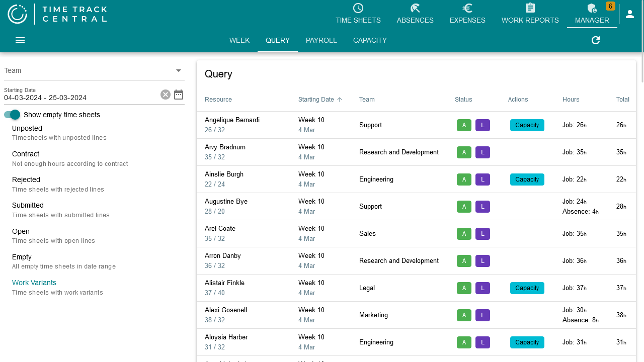Click green A status for Augustine Bye
Image resolution: width=644 pixels, height=362 pixels.
pyautogui.click(x=464, y=207)
